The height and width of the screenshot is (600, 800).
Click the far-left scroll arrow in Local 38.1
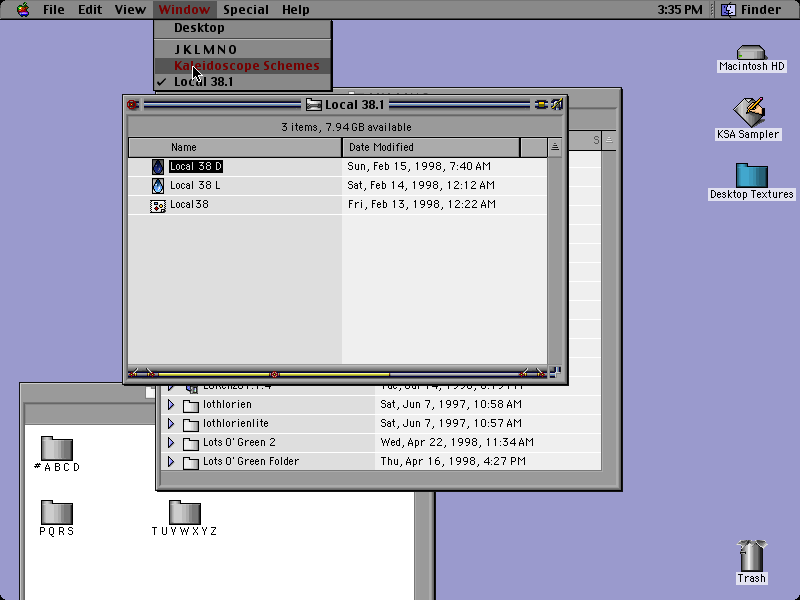pyautogui.click(x=133, y=374)
